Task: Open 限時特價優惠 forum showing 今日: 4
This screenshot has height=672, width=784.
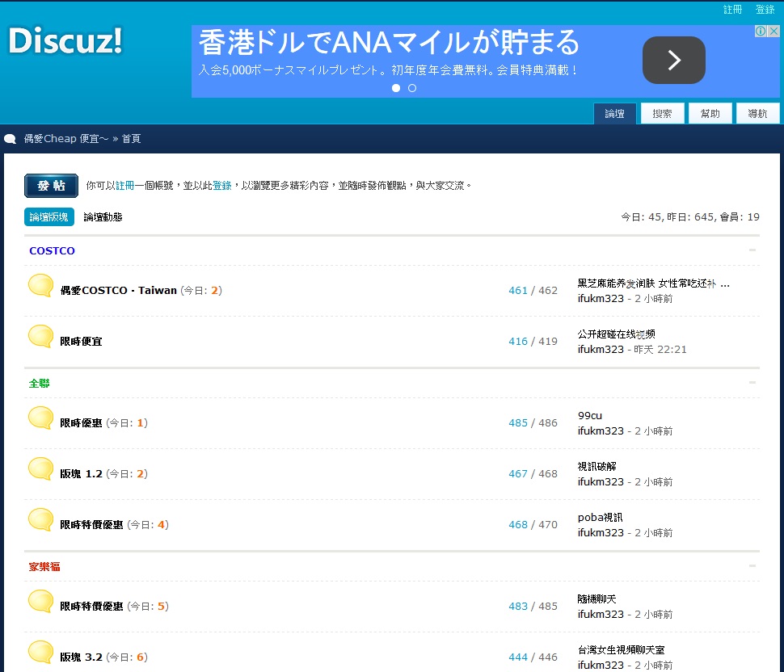Action: [91, 525]
